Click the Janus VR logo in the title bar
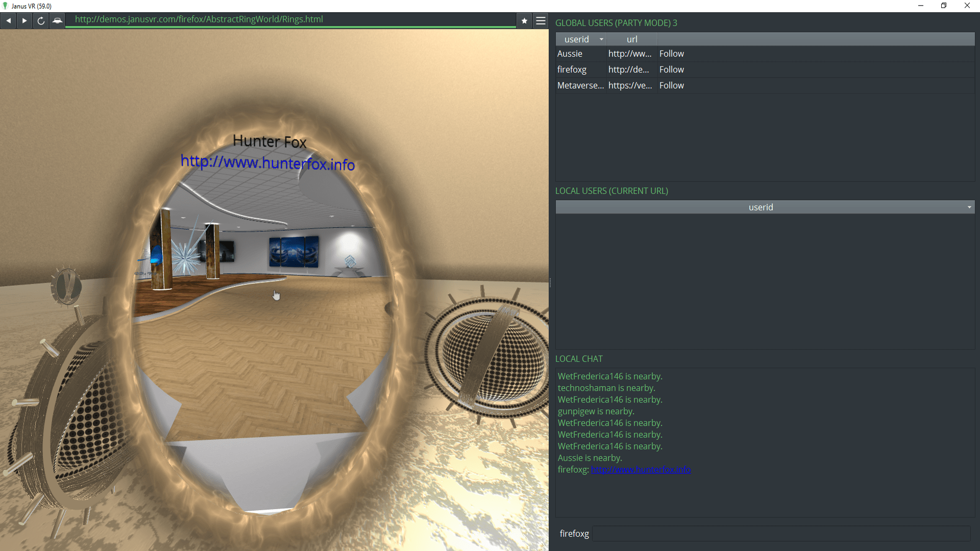This screenshot has height=551, width=980. tap(5, 6)
